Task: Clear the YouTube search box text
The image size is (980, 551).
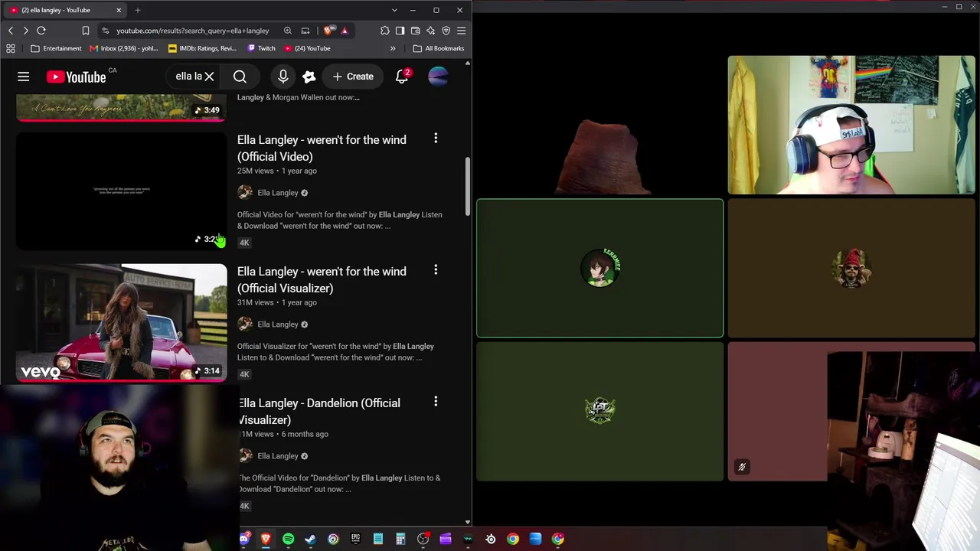Action: [x=209, y=77]
